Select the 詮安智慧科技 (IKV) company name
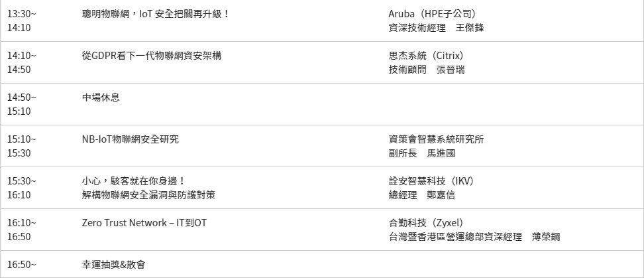644x278 pixels. click(431, 181)
